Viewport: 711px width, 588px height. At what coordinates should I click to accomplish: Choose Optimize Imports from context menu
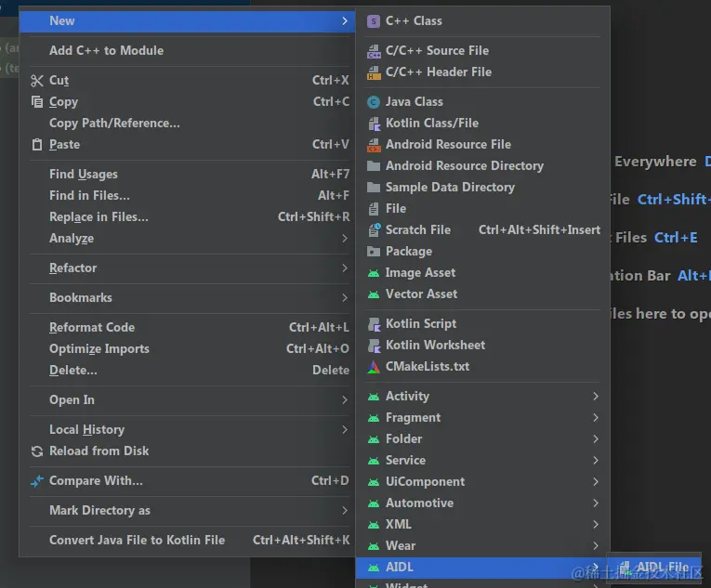(x=99, y=349)
